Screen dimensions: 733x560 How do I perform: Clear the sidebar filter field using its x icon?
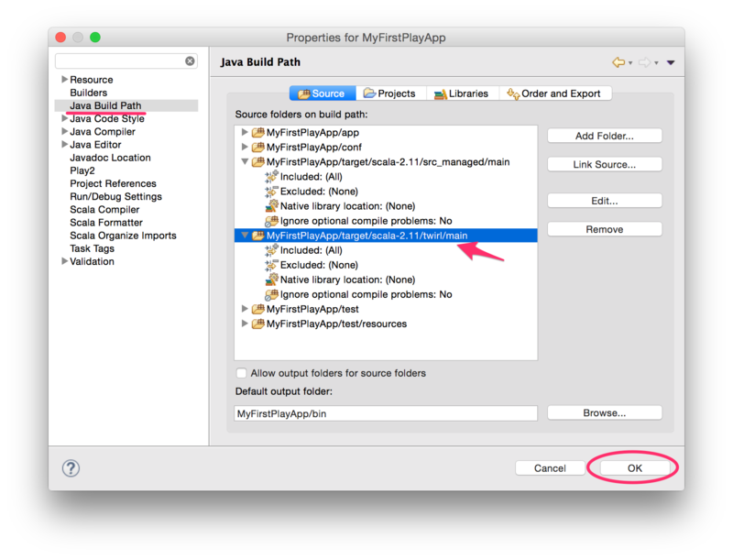pos(190,60)
